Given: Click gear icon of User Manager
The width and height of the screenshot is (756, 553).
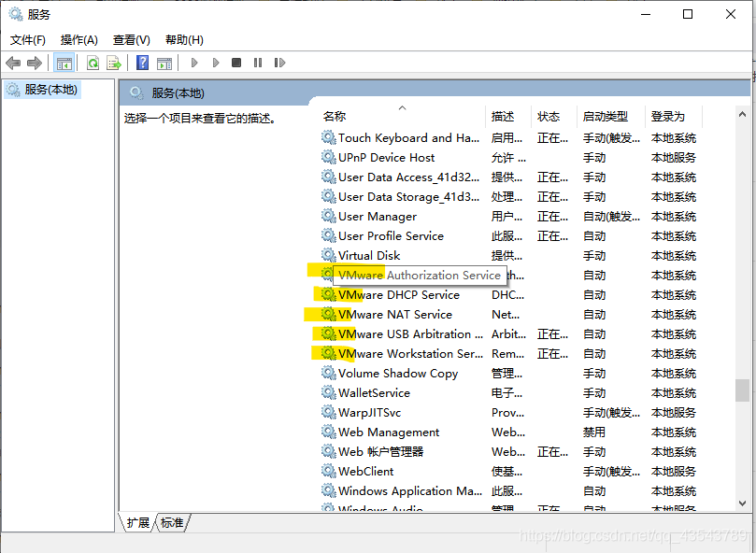Looking at the screenshot, I should pos(329,216).
